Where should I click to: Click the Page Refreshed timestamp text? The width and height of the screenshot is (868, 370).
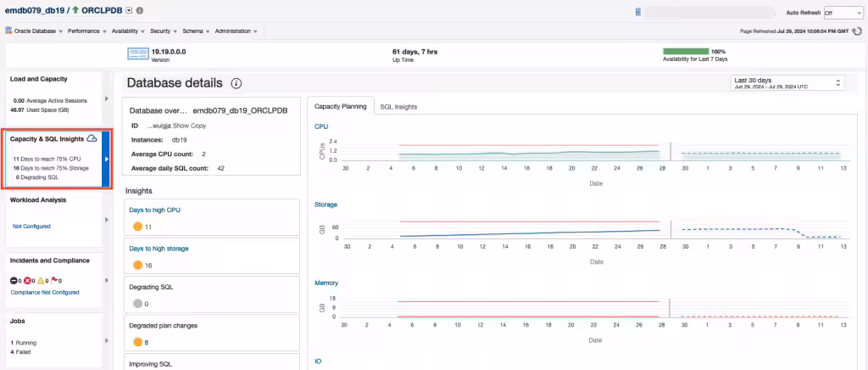coord(793,31)
